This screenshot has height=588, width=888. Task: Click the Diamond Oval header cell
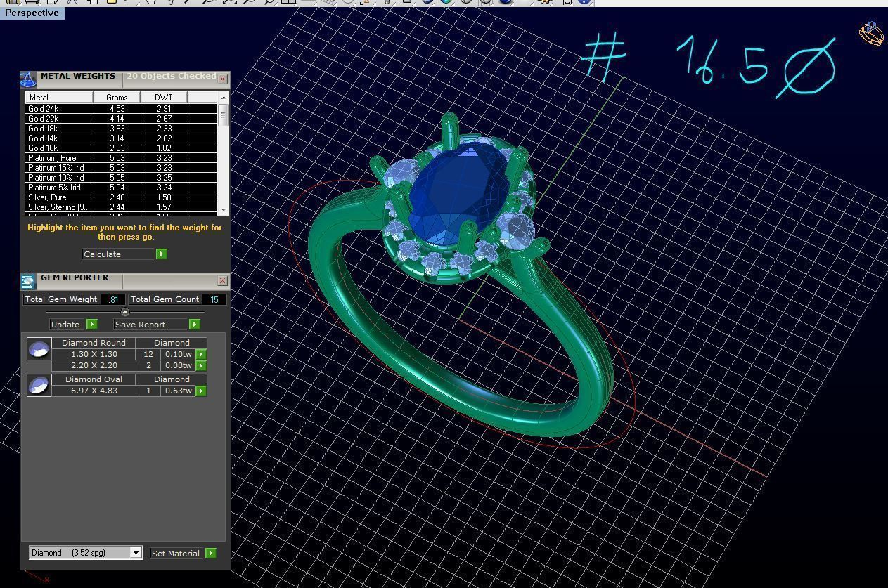[94, 379]
